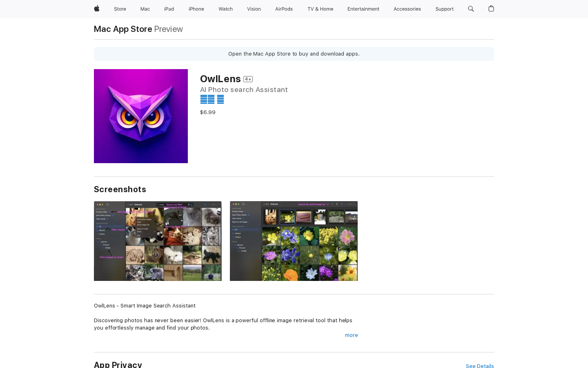Open the Mac menu

145,9
